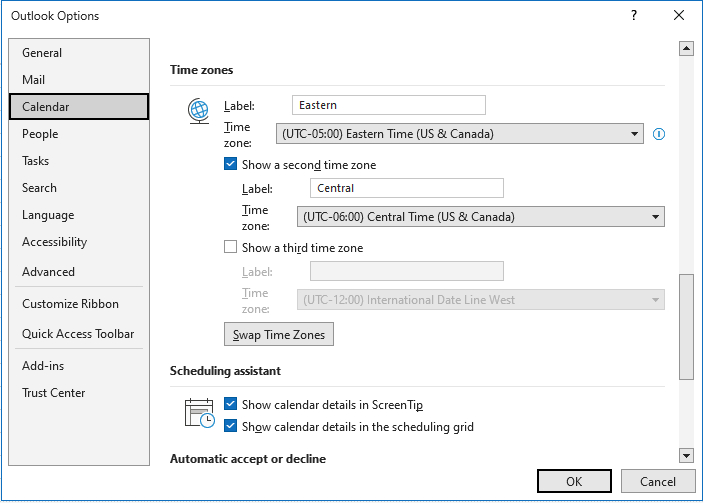703x503 pixels.
Task: Open the Eastern Time zone dropdown
Action: pyautogui.click(x=460, y=134)
